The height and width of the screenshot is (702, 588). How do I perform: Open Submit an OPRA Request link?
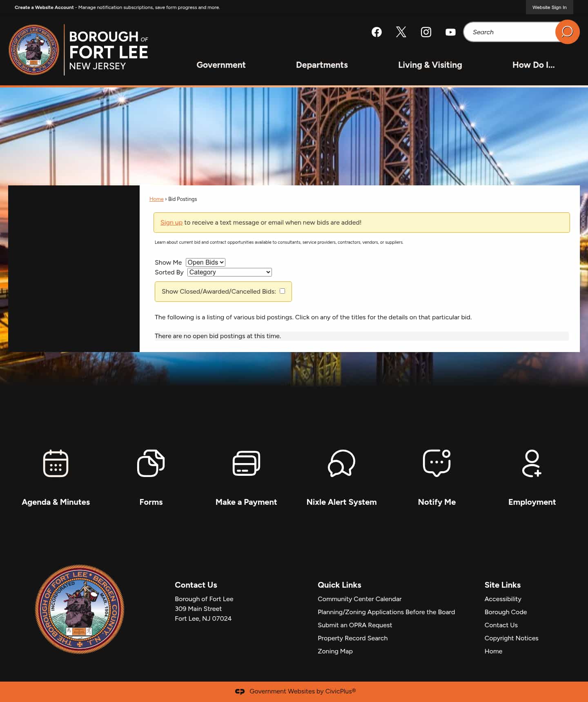[355, 625]
